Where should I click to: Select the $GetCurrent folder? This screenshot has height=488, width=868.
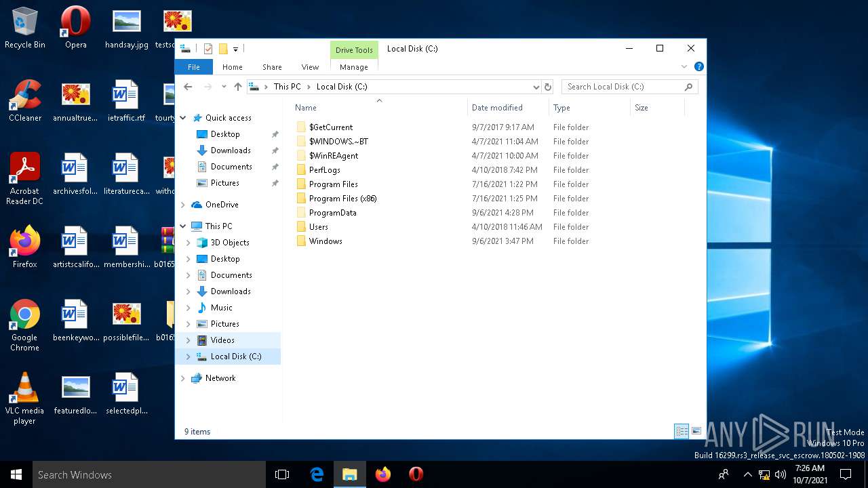click(331, 127)
